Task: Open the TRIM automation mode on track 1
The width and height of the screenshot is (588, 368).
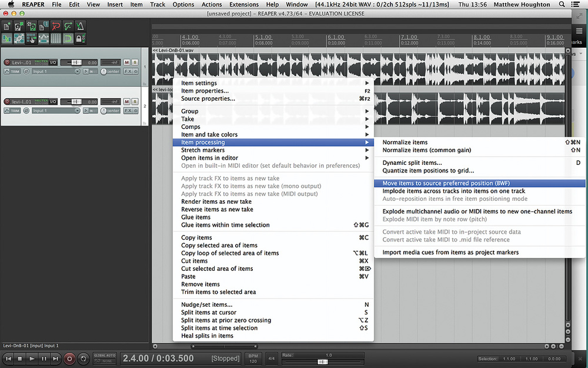Action: 12,71
